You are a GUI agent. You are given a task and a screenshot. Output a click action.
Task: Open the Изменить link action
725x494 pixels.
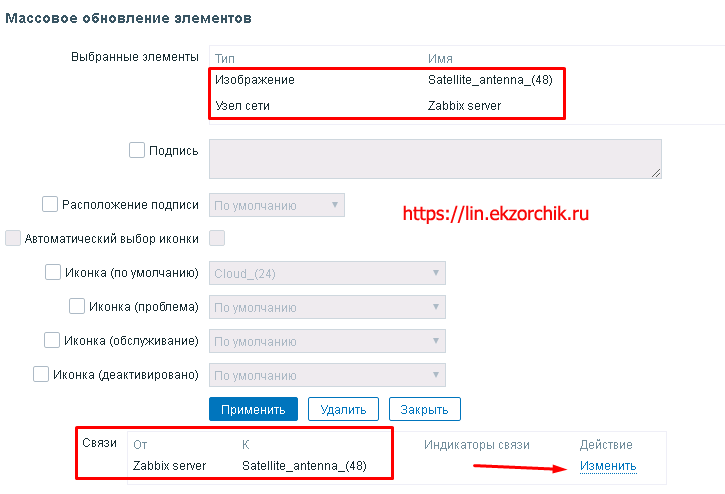click(x=608, y=466)
